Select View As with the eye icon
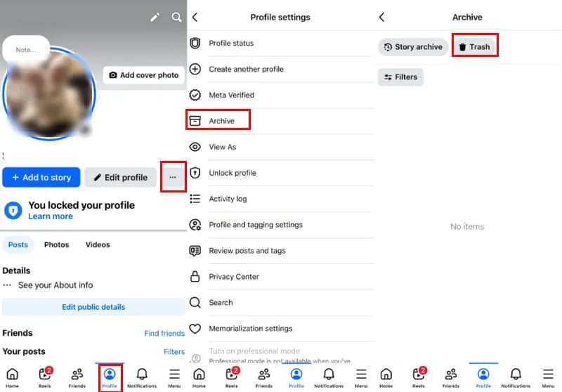Screen dimensions: 562x392 point(222,147)
